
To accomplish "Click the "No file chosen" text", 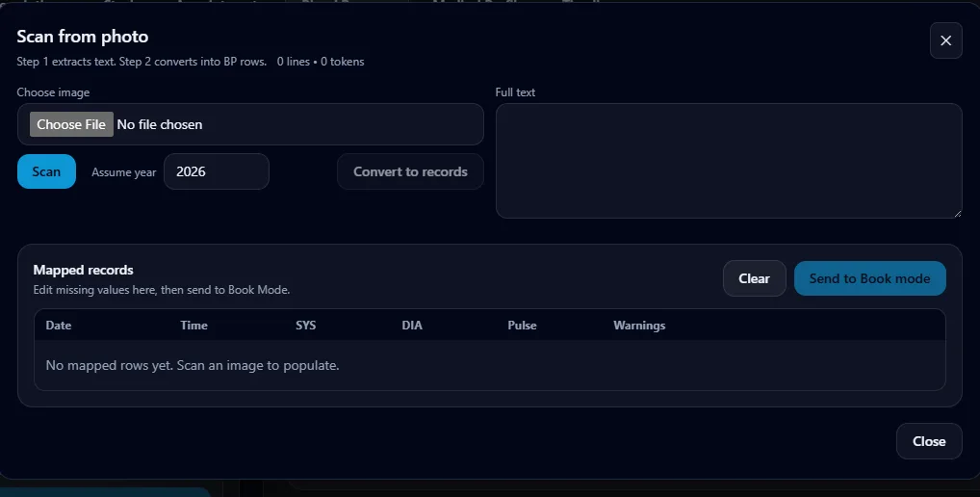I will tap(160, 124).
